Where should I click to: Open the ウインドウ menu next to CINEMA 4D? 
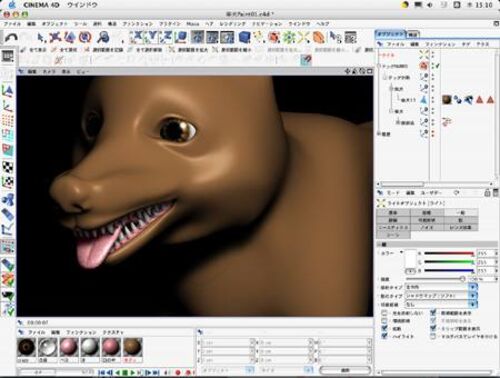82,5
